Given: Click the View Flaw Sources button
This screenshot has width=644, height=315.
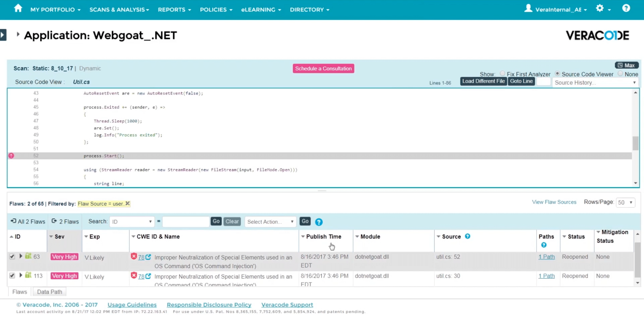Looking at the screenshot, I should [554, 202].
